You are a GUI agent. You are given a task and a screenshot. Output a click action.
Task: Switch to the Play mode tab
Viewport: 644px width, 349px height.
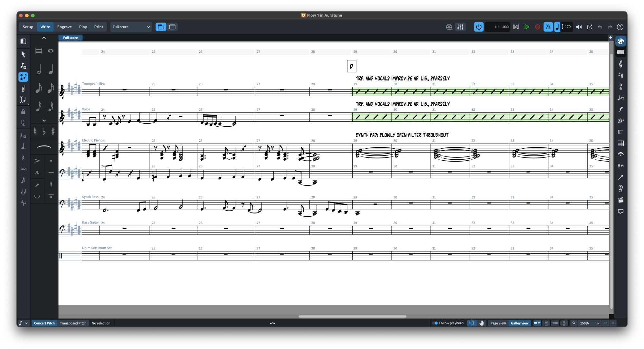83,27
